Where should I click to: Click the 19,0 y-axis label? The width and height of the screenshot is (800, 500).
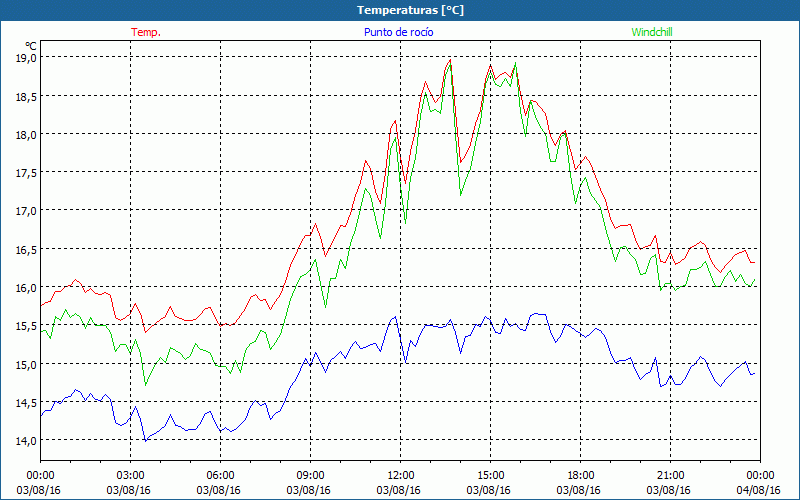click(26, 58)
